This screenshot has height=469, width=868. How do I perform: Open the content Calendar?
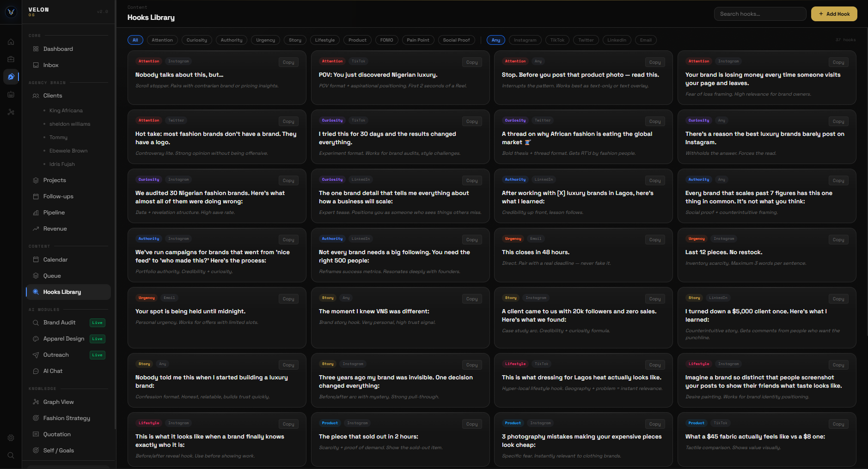(68, 260)
